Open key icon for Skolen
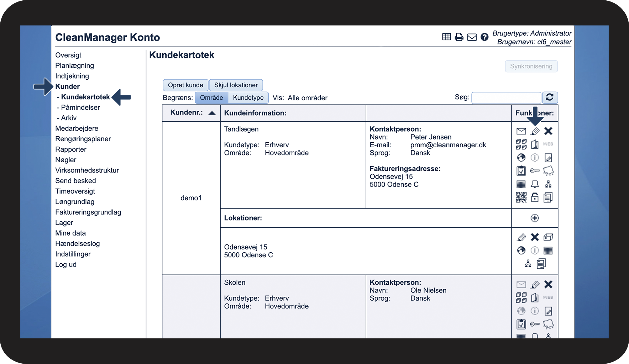This screenshot has width=629, height=364. 535,324
